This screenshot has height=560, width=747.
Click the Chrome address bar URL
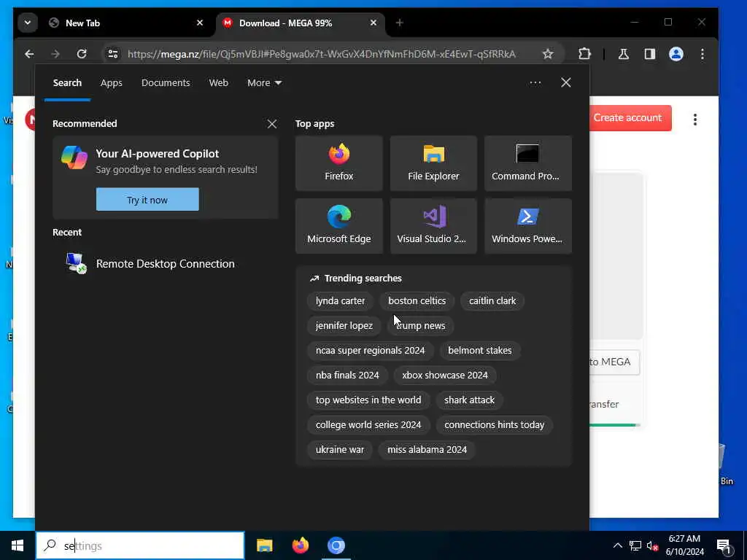322,54
